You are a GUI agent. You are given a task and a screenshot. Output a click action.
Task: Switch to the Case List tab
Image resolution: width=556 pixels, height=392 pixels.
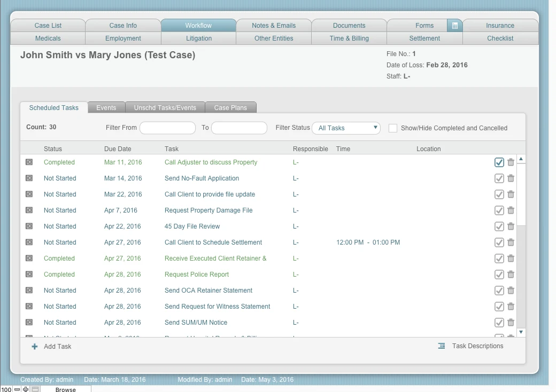pos(48,26)
